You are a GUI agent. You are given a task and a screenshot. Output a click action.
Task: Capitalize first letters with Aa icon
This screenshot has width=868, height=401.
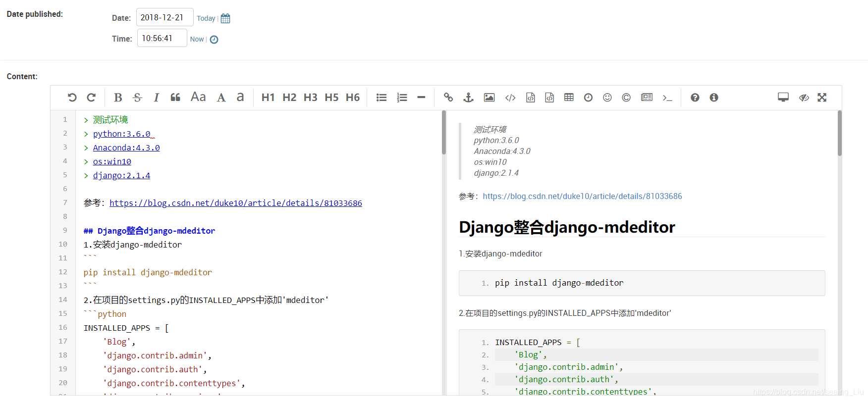[198, 97]
